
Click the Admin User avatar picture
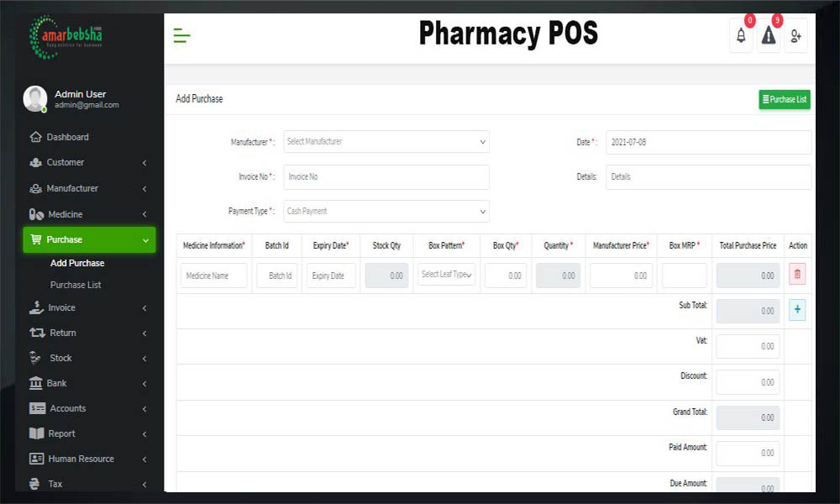click(x=34, y=98)
